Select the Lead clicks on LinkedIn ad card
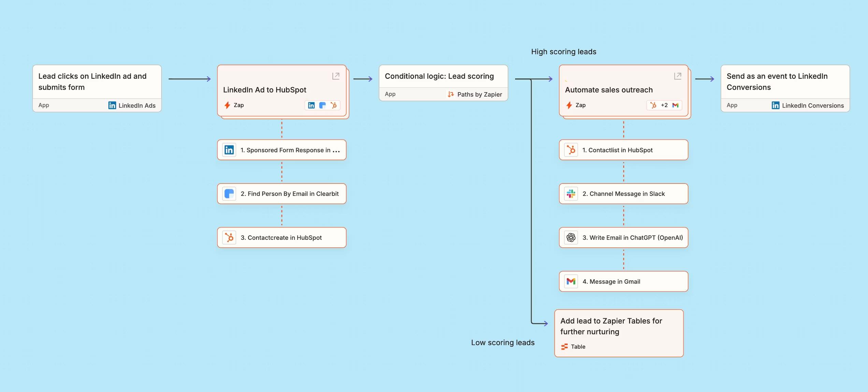868x392 pixels. pos(97,88)
